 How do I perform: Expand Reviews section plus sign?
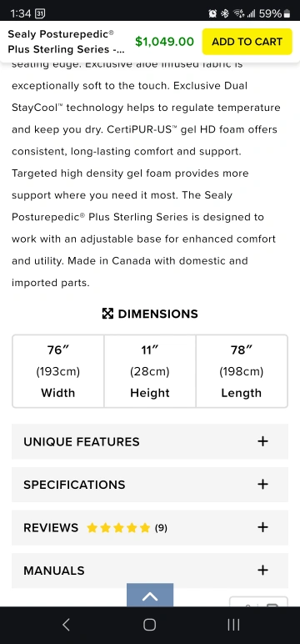(x=262, y=527)
